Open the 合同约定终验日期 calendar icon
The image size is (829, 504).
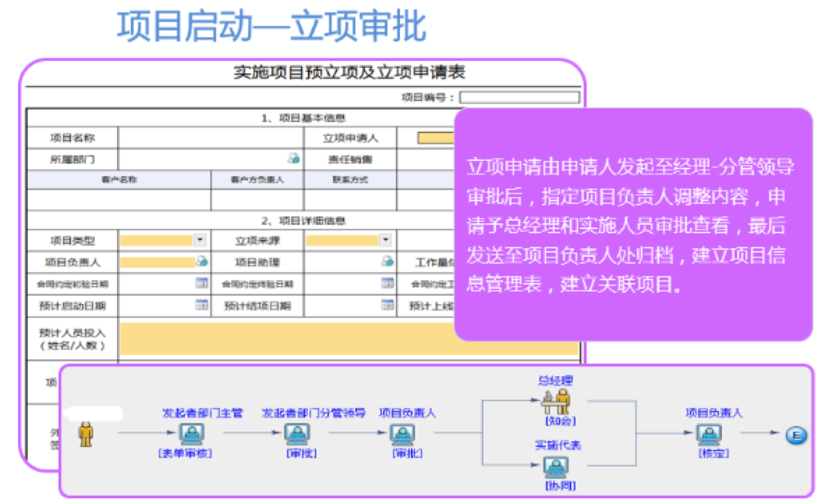point(386,283)
